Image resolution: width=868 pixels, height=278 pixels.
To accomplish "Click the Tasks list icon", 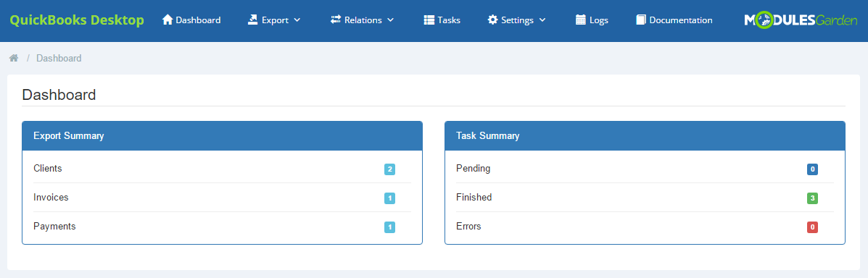I will (429, 20).
